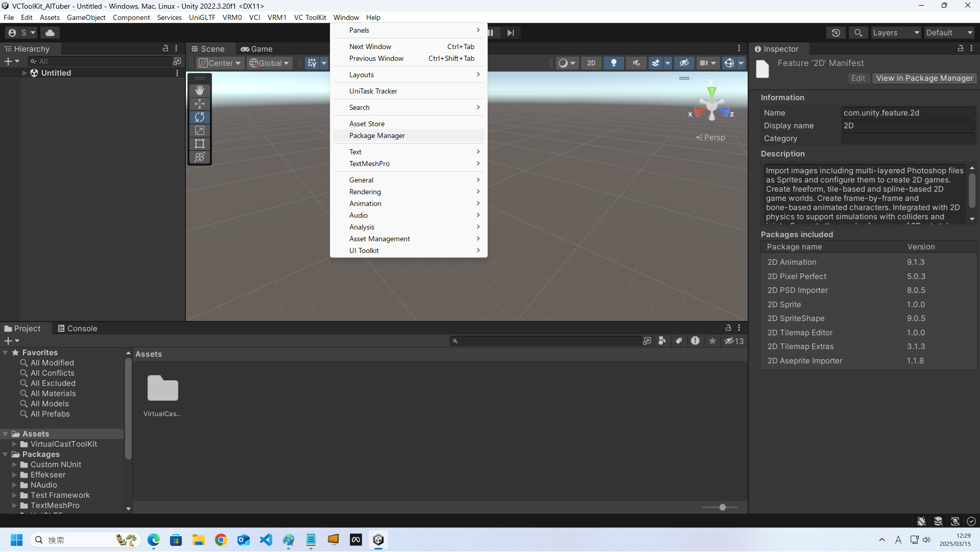
Task: Toggle the Project panel lock
Action: click(x=728, y=328)
